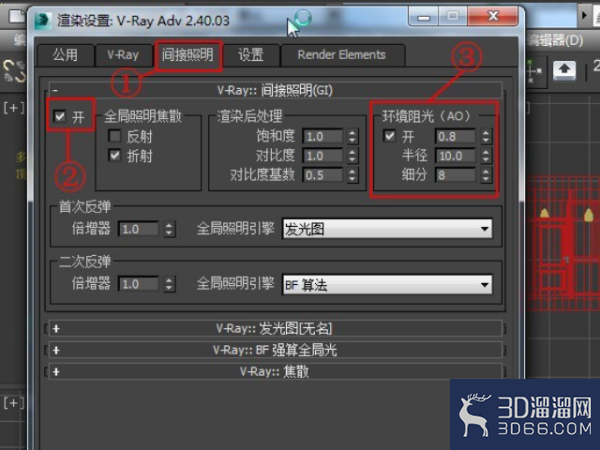Expand the V-Ray:: 焦散 rollout
This screenshot has height=450, width=600.
click(275, 372)
